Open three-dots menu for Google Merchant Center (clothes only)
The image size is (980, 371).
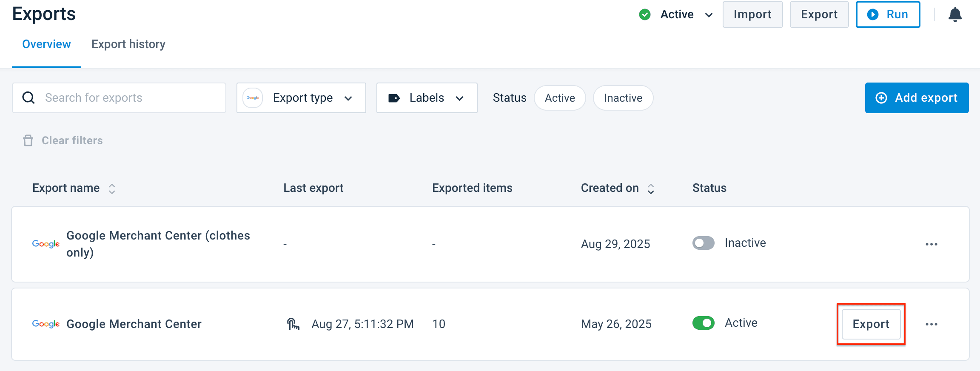[x=931, y=244]
